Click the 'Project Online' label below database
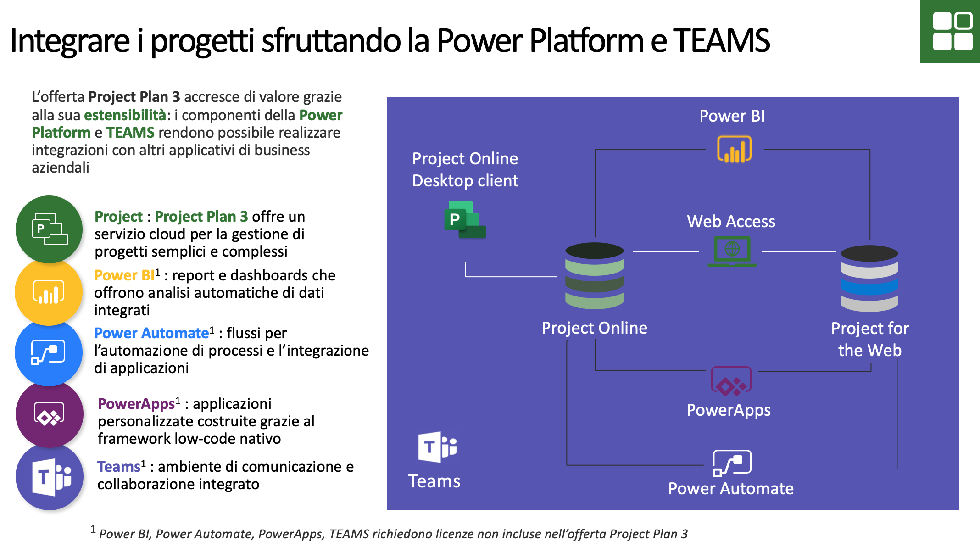 (594, 328)
